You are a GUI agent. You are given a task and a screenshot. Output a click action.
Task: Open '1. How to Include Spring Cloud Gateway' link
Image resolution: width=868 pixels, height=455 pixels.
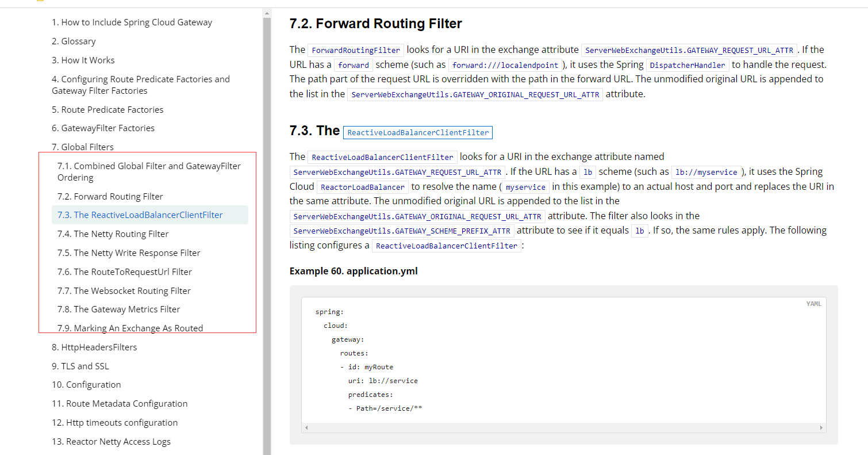tap(132, 22)
